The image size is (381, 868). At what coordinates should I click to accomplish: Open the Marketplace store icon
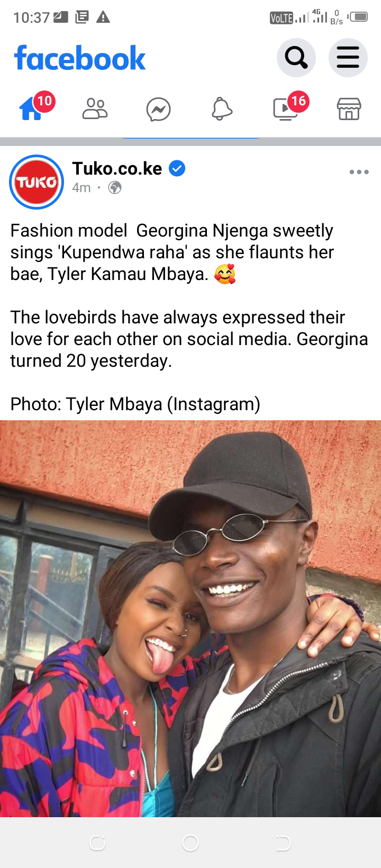[349, 109]
